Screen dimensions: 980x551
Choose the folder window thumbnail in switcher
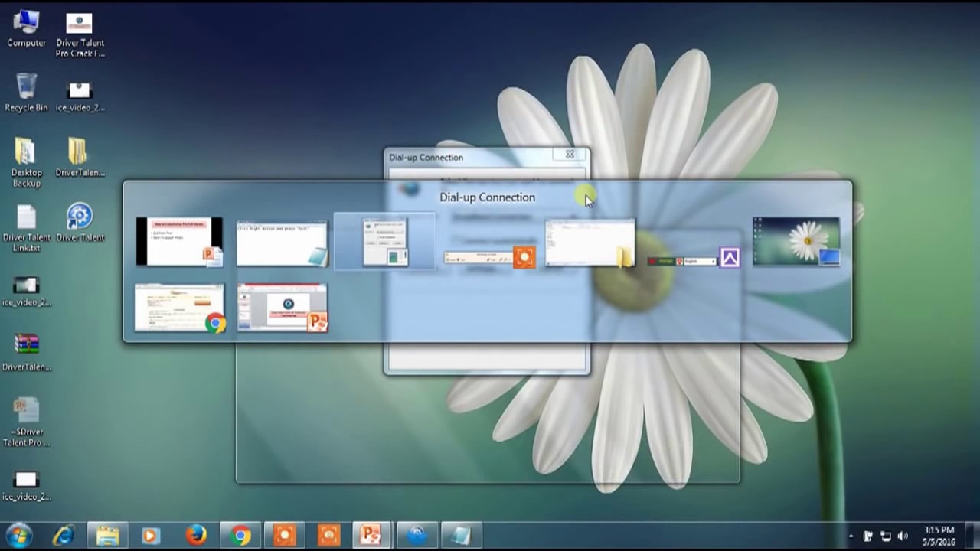590,243
